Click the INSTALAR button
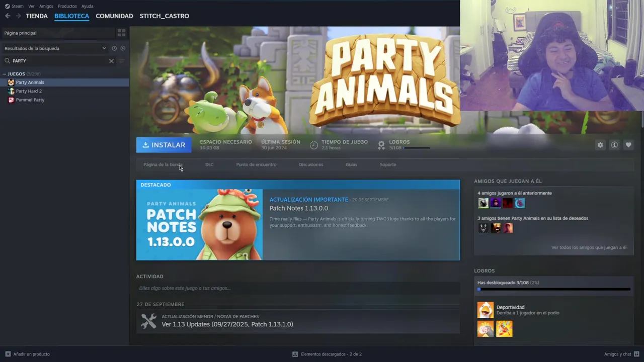644x362 pixels. (x=164, y=145)
